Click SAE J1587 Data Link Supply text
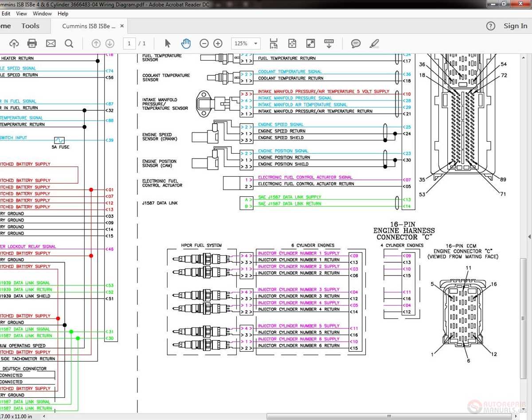 (x=289, y=197)
